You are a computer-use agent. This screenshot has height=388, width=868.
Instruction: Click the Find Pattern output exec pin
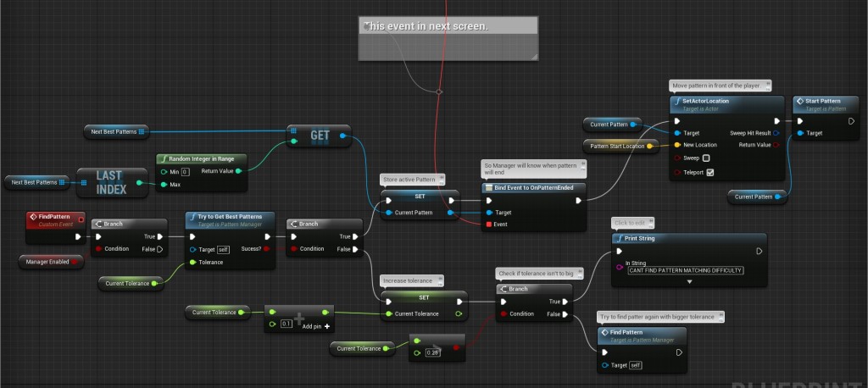[x=679, y=352]
